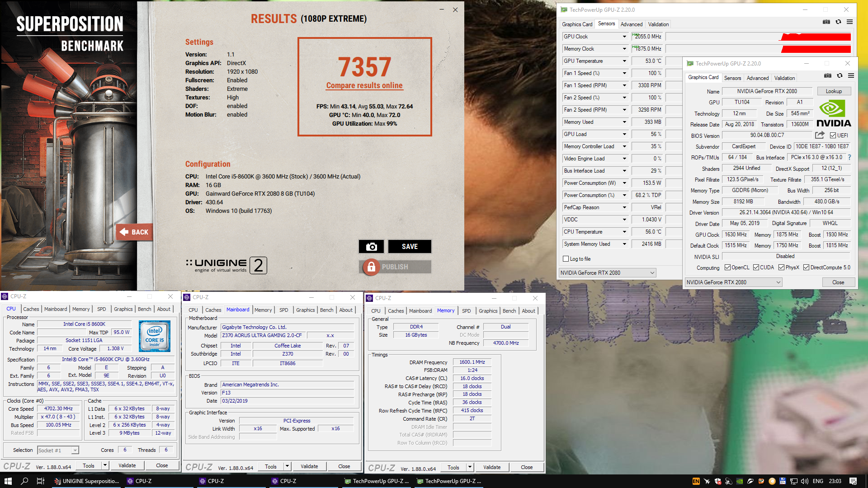Refresh data in GPU-Z Graphics Card window
The height and width of the screenshot is (488, 868).
coord(840,76)
